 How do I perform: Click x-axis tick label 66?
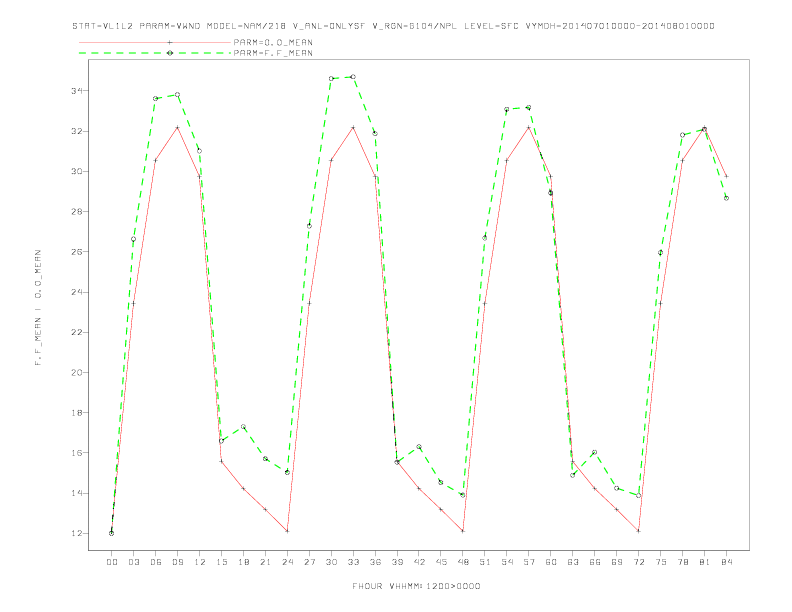[595, 562]
